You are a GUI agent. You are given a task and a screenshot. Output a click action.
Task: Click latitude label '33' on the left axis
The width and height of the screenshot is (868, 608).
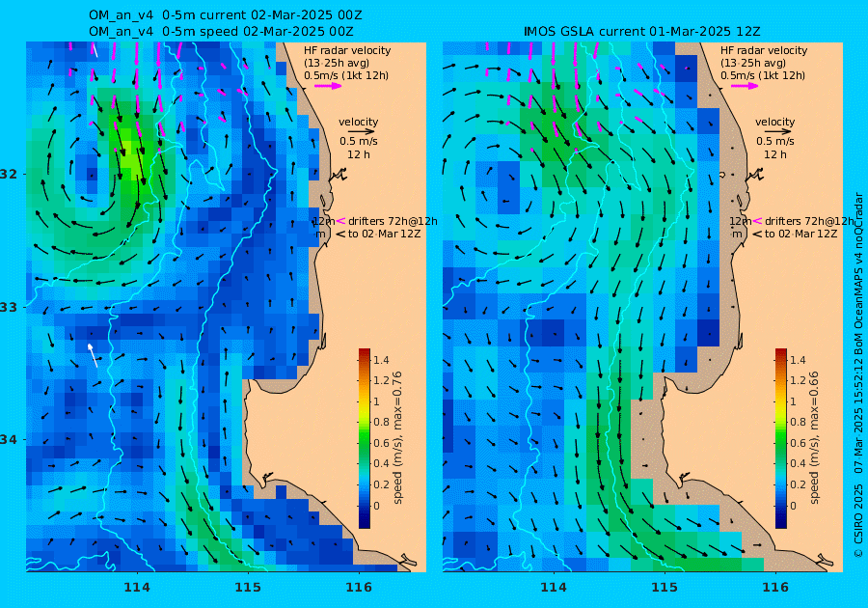(x=11, y=307)
